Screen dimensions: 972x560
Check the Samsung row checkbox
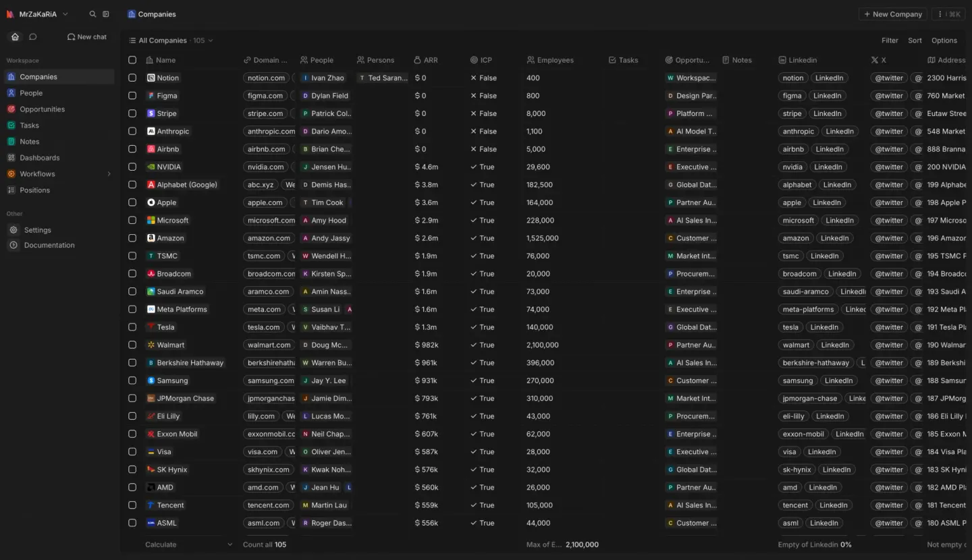[132, 381]
